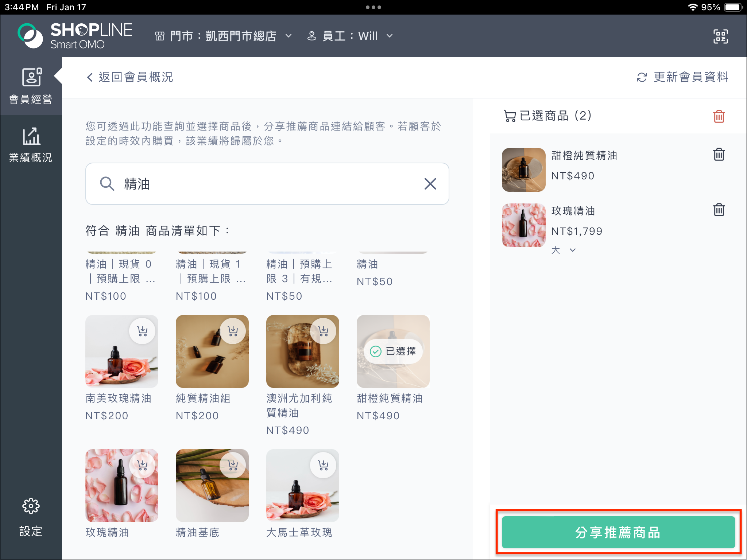Click NT$490 price in selected list
Image resolution: width=747 pixels, height=560 pixels.
click(573, 176)
